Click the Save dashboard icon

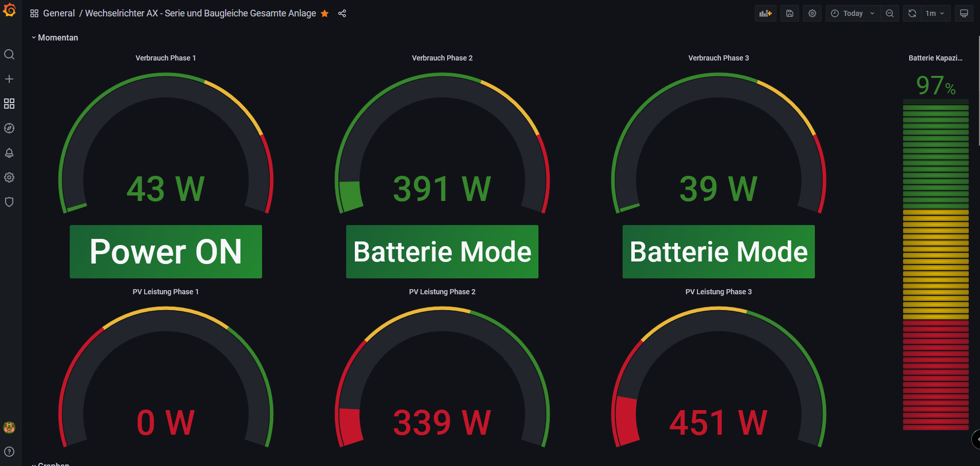790,13
